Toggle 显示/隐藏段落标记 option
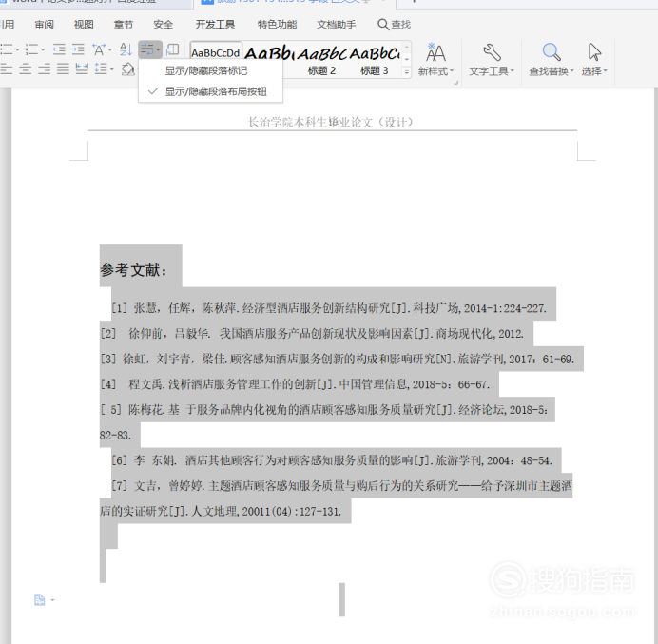Image resolution: width=658 pixels, height=644 pixels. (211, 70)
